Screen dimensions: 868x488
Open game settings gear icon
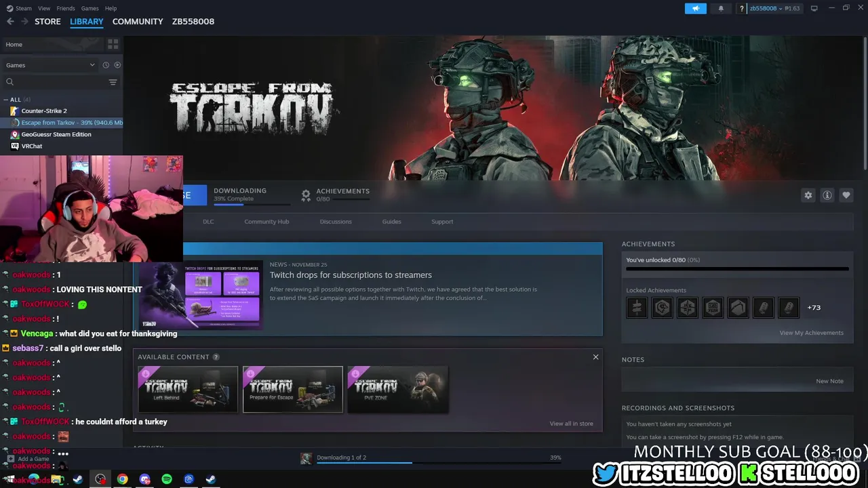tap(808, 195)
